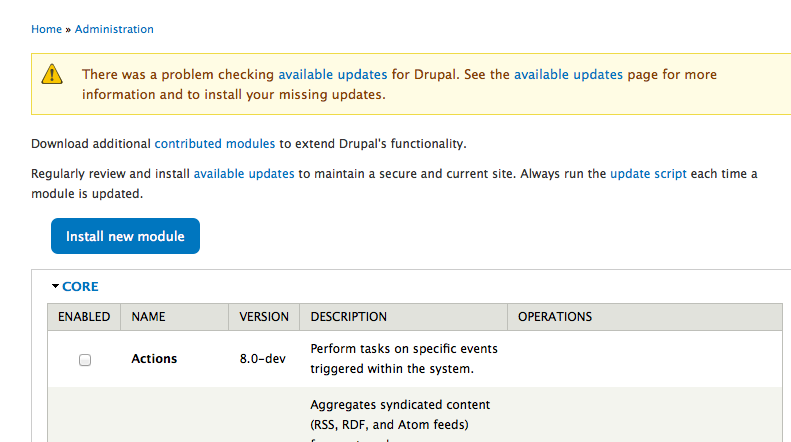Open the update script link

[648, 174]
